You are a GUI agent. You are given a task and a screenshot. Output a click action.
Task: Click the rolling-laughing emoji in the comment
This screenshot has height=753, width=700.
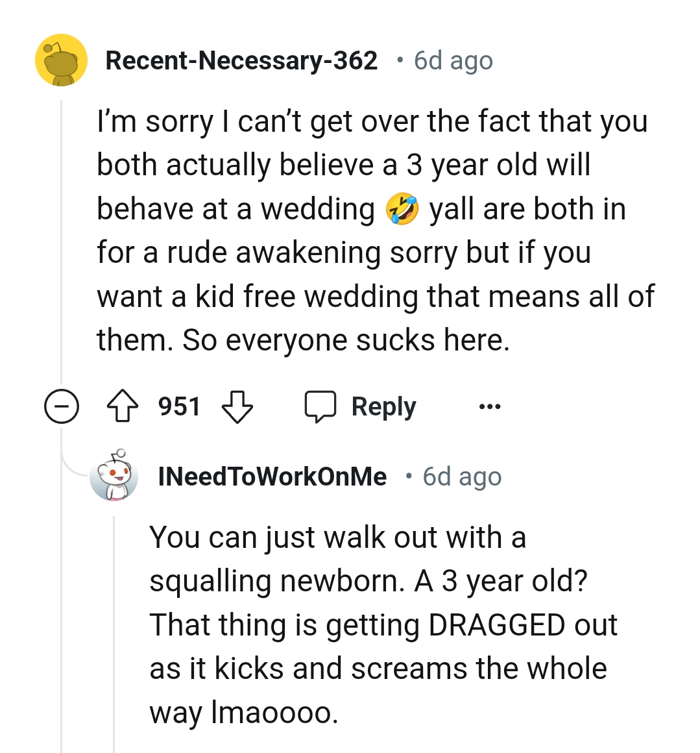click(x=402, y=210)
